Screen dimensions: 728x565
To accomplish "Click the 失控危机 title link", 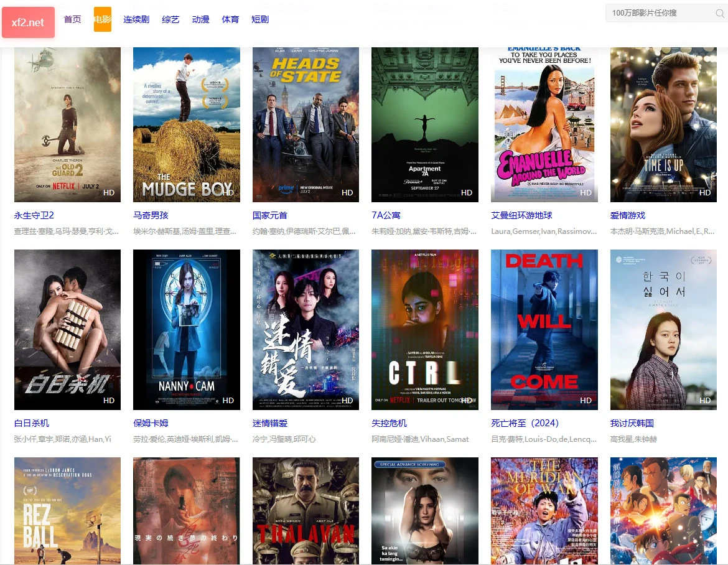I will click(389, 423).
